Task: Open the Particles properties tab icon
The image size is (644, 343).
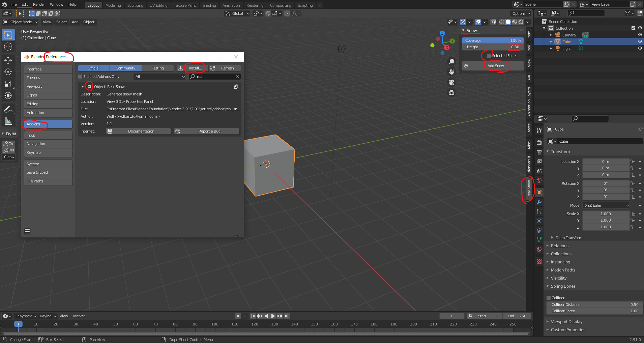Action: click(539, 211)
